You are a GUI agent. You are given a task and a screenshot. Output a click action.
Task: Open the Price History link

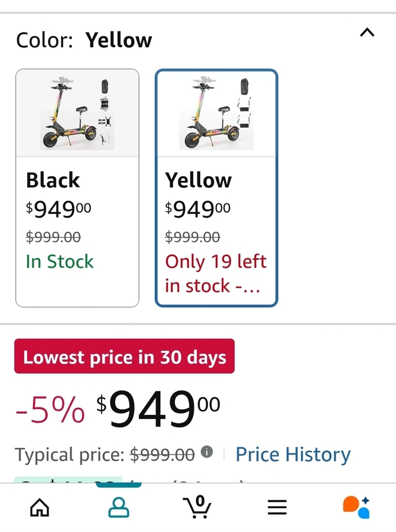click(293, 455)
